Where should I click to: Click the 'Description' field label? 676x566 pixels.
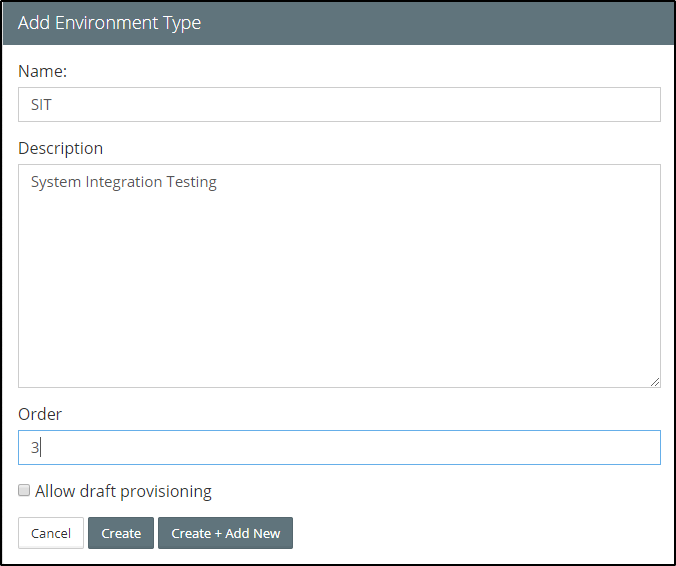click(60, 148)
